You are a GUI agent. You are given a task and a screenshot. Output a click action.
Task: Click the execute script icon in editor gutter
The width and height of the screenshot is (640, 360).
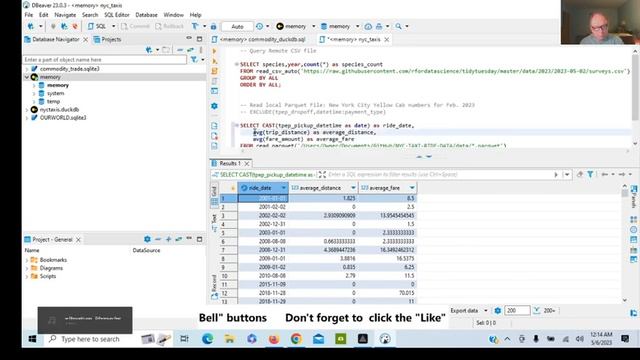[214, 71]
